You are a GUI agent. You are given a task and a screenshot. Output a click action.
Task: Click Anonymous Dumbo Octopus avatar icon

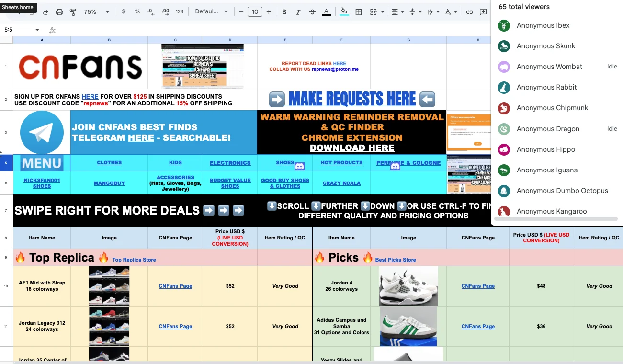(504, 191)
